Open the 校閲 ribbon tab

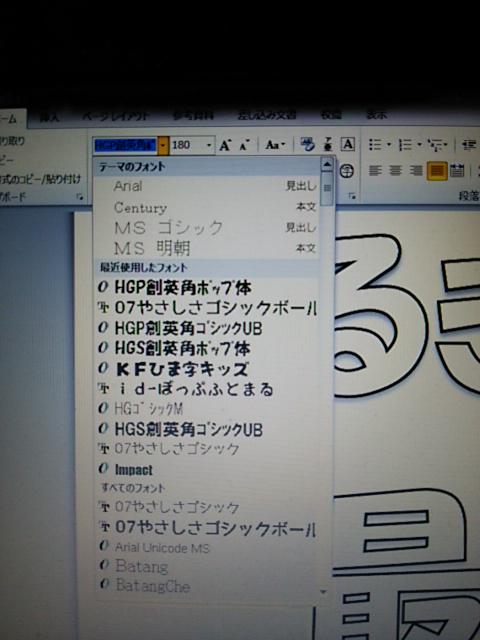tap(331, 115)
